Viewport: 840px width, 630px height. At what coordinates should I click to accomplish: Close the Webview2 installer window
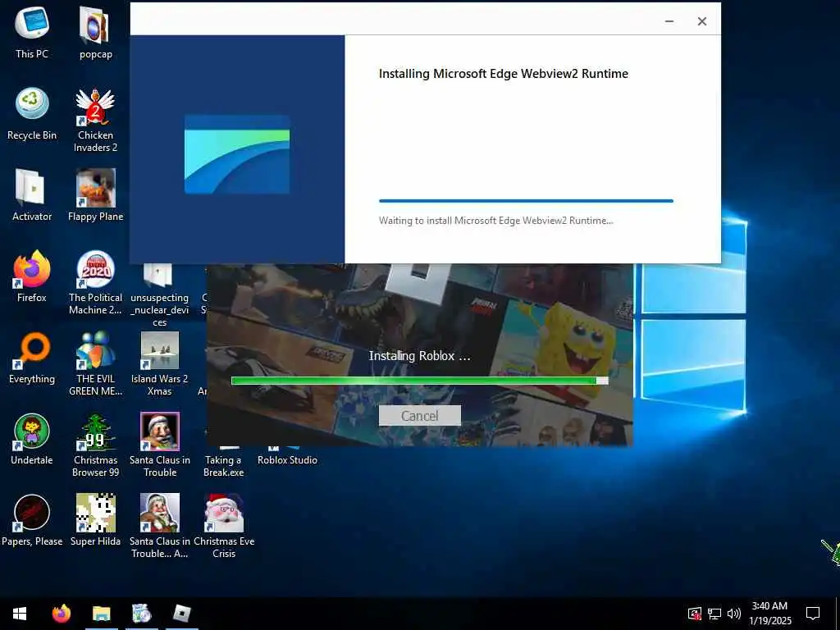(702, 21)
